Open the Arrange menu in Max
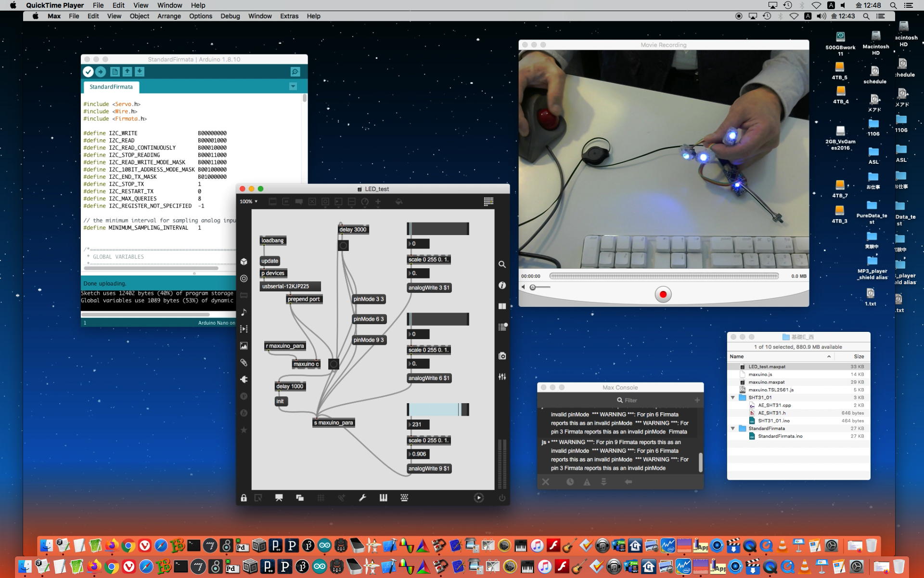Image resolution: width=924 pixels, height=578 pixels. pyautogui.click(x=169, y=16)
